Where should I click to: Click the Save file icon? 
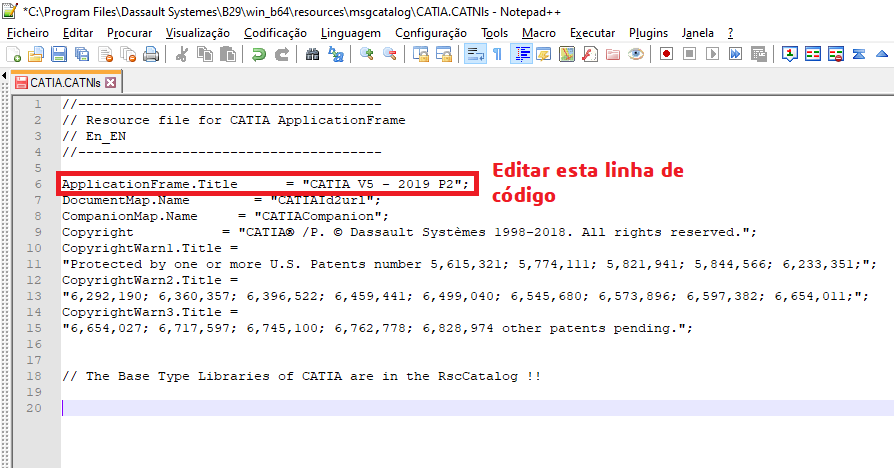coord(58,54)
